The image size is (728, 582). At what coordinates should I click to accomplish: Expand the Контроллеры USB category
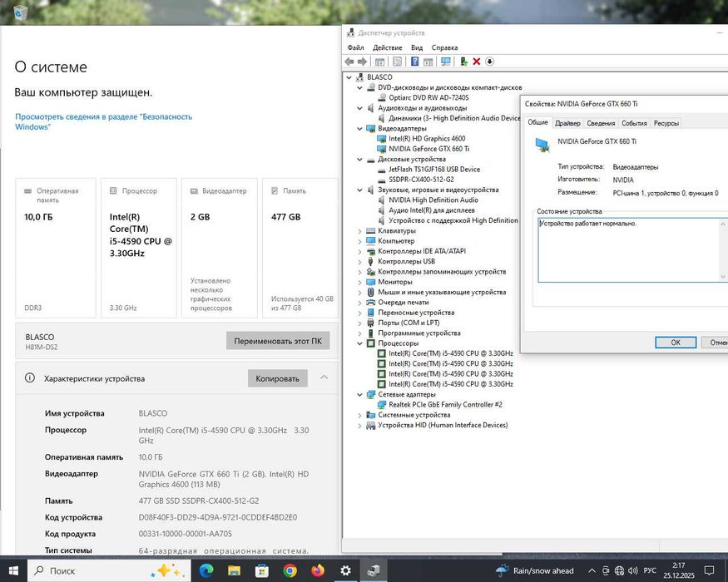pos(359,261)
